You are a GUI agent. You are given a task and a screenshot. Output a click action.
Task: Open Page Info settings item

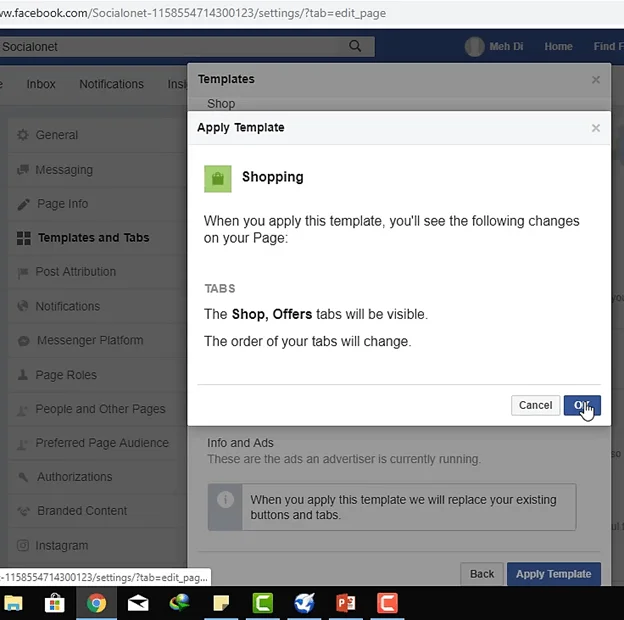(62, 204)
